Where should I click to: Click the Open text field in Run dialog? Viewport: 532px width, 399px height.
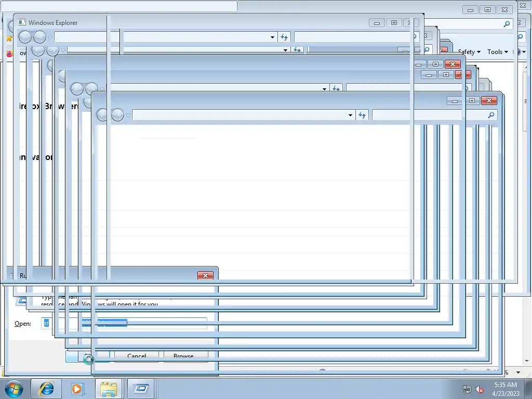click(x=124, y=323)
